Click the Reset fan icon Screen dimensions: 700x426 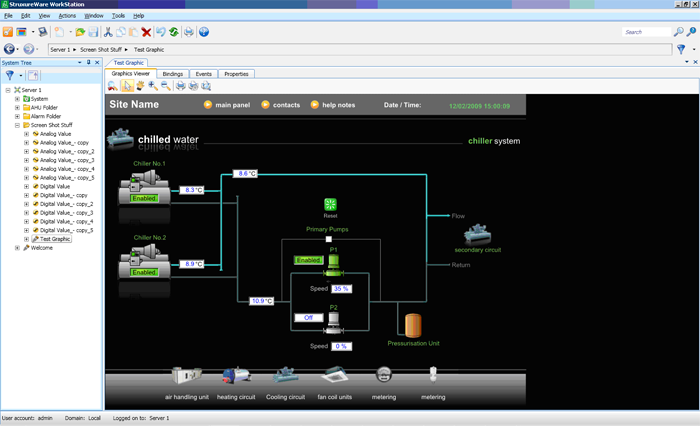pyautogui.click(x=330, y=204)
